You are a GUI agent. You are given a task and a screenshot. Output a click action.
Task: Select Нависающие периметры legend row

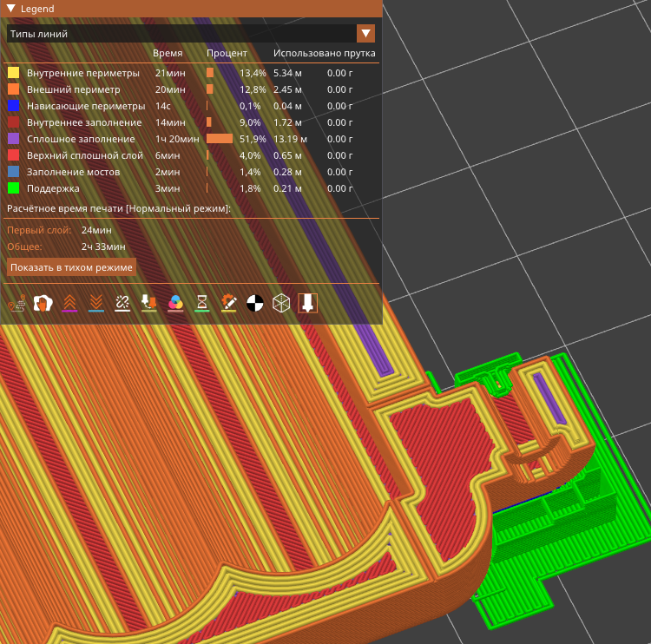pos(85,106)
